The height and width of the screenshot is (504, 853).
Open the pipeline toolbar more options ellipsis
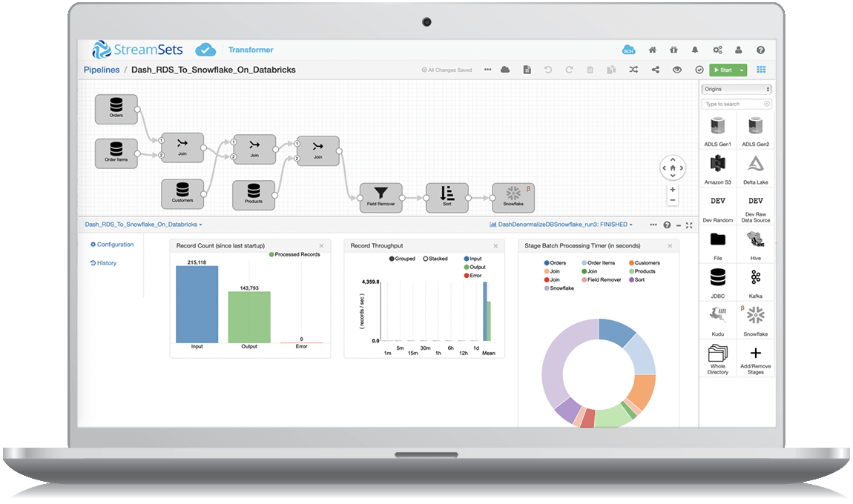[x=487, y=70]
